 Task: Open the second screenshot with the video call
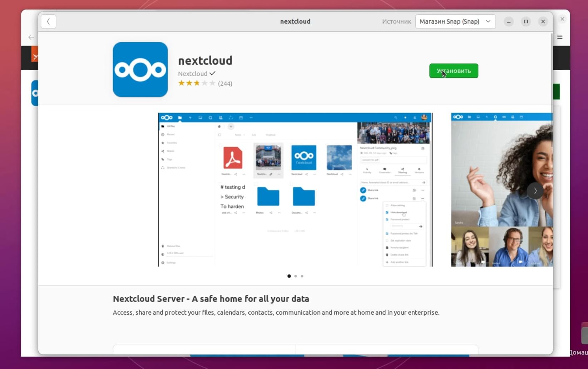pos(502,190)
